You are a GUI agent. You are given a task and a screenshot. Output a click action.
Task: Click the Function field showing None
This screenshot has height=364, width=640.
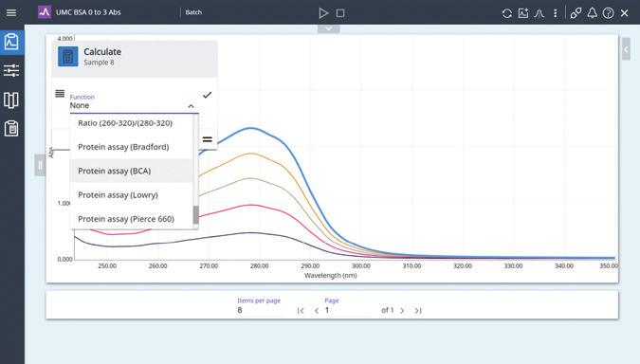(x=135, y=105)
